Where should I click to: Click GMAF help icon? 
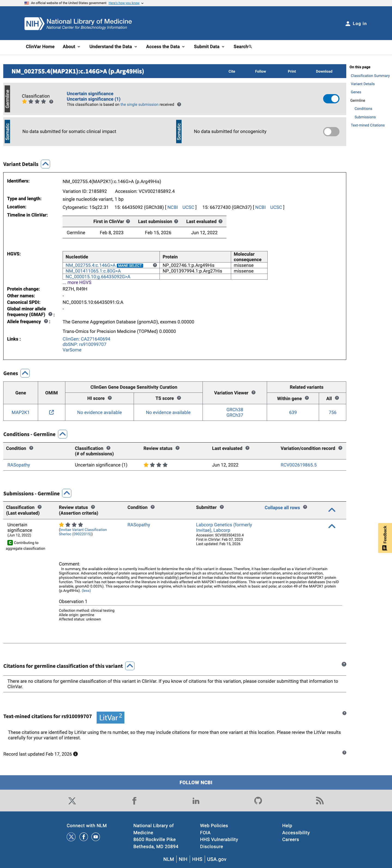click(x=50, y=314)
